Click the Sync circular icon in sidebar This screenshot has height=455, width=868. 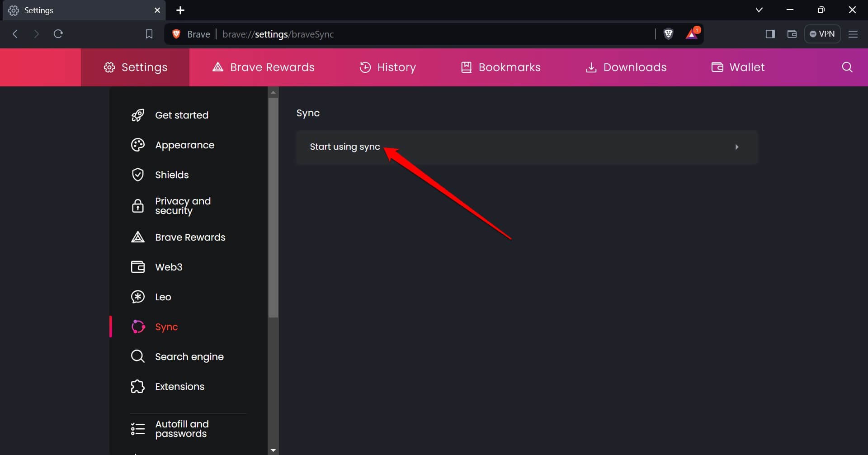[x=138, y=327]
